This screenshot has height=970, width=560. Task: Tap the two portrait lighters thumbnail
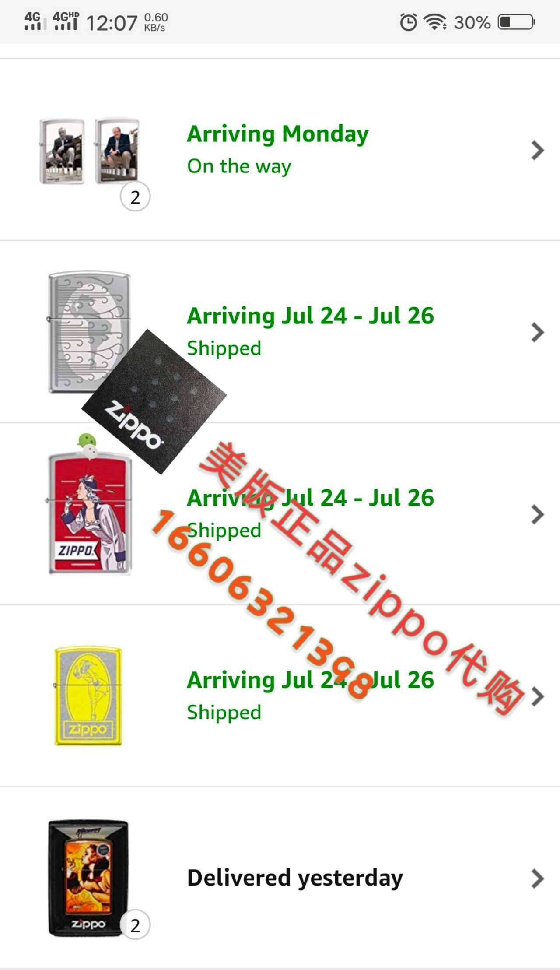click(x=89, y=151)
